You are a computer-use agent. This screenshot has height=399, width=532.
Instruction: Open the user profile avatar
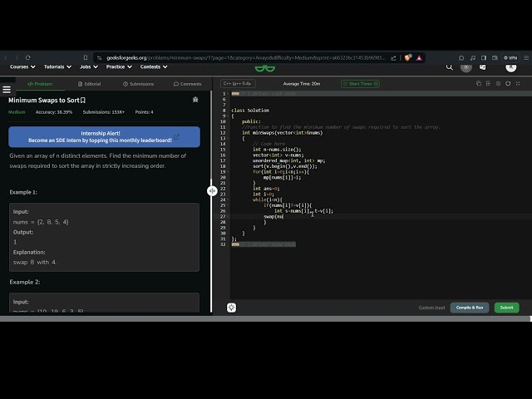(x=511, y=66)
